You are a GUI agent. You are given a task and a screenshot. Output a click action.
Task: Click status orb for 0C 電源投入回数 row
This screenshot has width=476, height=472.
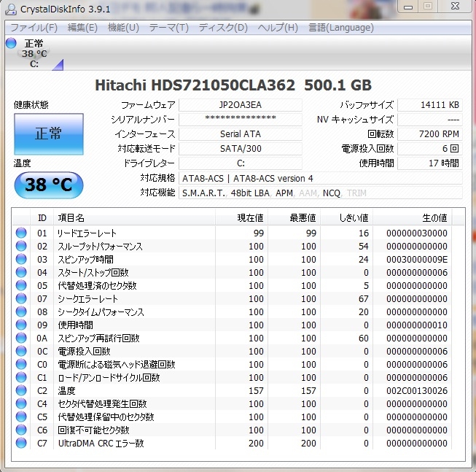pyautogui.click(x=21, y=352)
